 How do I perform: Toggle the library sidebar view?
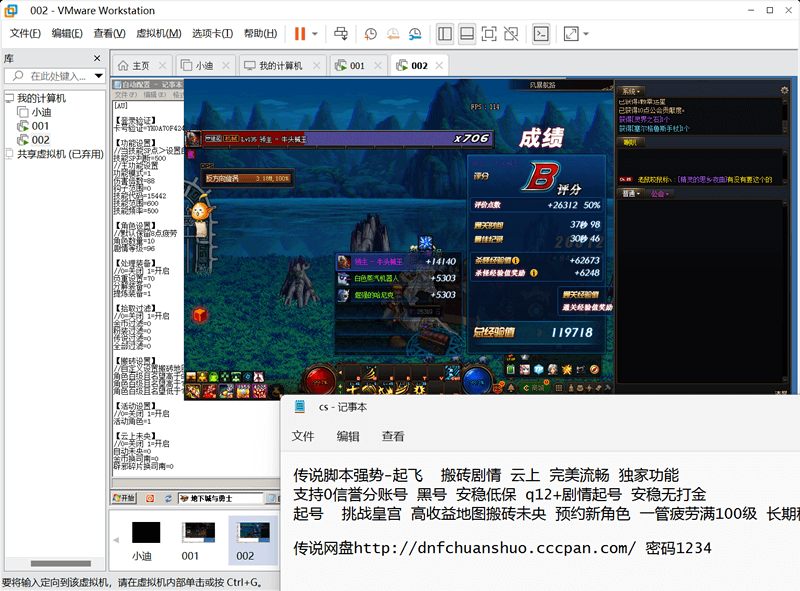tap(445, 34)
